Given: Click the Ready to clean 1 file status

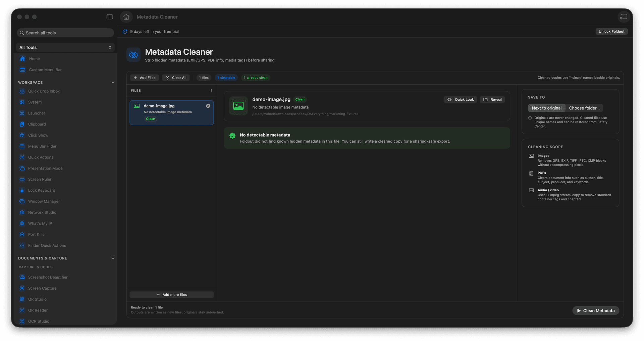Looking at the screenshot, I should coord(147,307).
